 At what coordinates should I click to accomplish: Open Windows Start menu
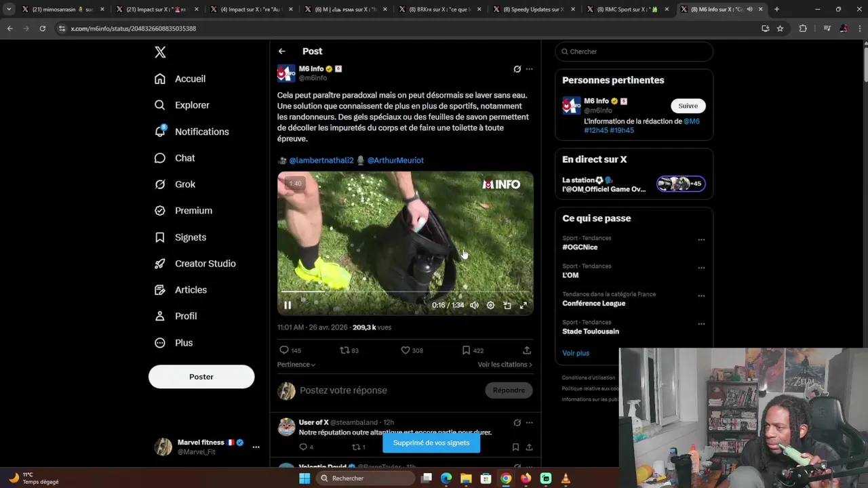[x=304, y=479]
